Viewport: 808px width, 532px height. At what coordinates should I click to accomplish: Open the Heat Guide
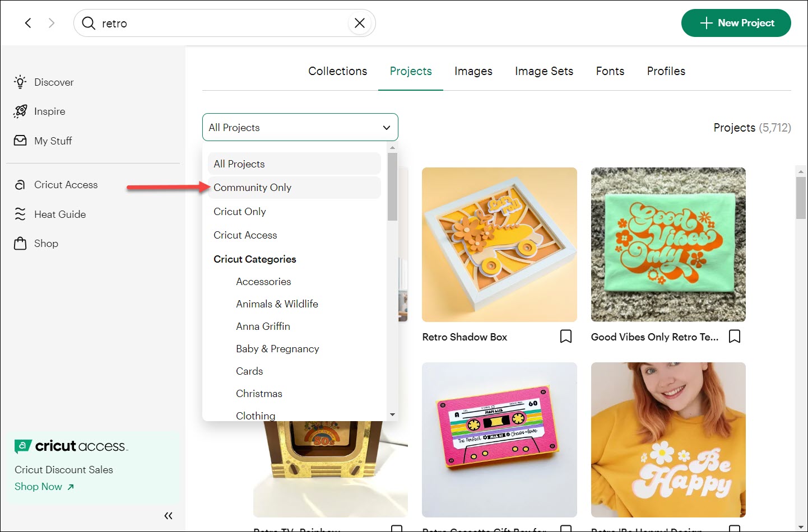click(x=59, y=214)
